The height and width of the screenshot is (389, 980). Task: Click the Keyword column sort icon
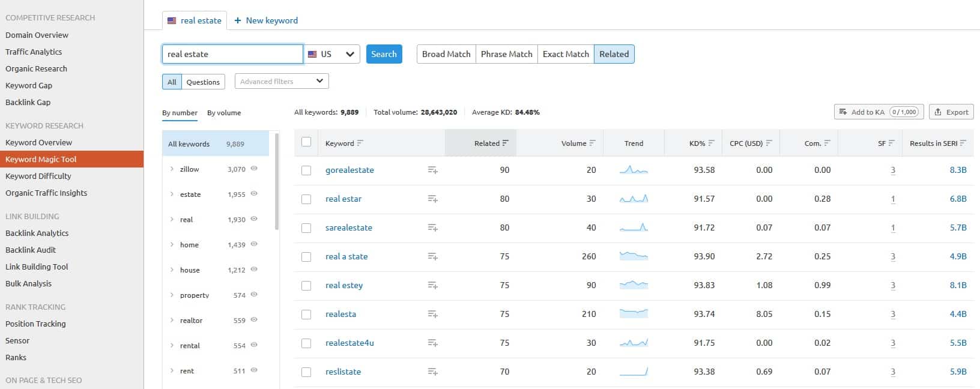(x=360, y=143)
